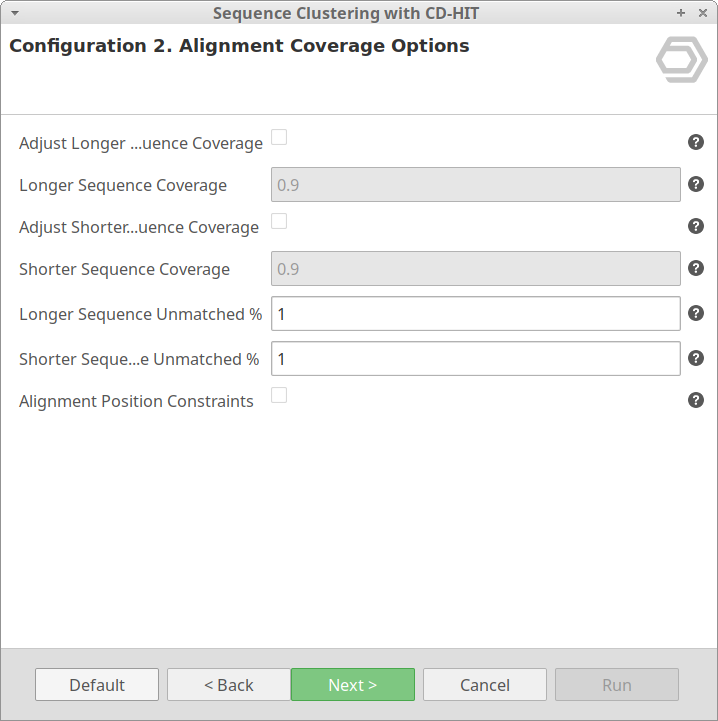Open help for Longer Sequence Coverage field
Image resolution: width=718 pixels, height=721 pixels.
(x=696, y=184)
